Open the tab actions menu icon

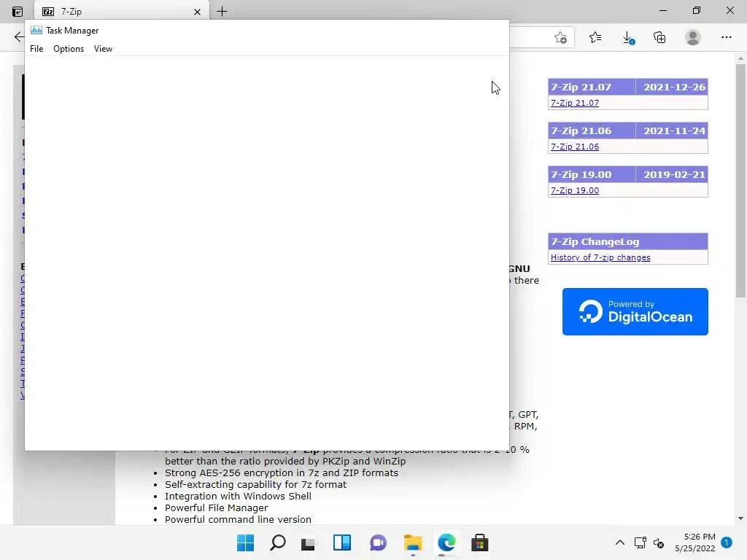coord(18,12)
